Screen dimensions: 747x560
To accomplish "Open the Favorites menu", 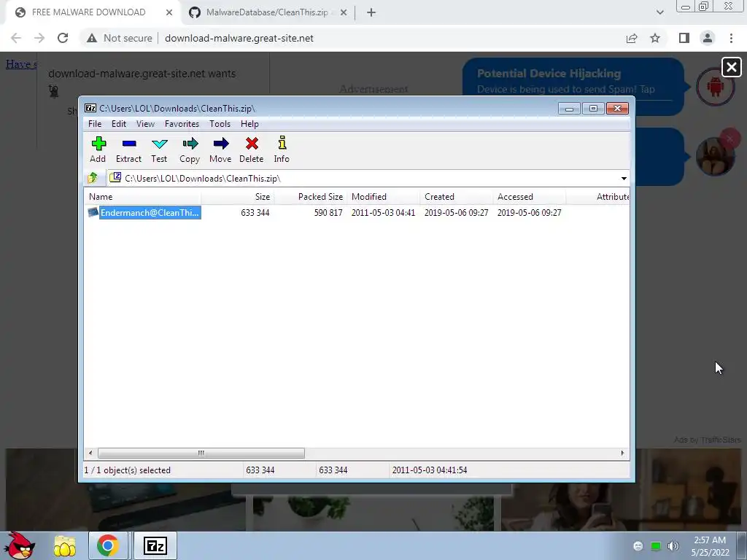I will tap(182, 124).
